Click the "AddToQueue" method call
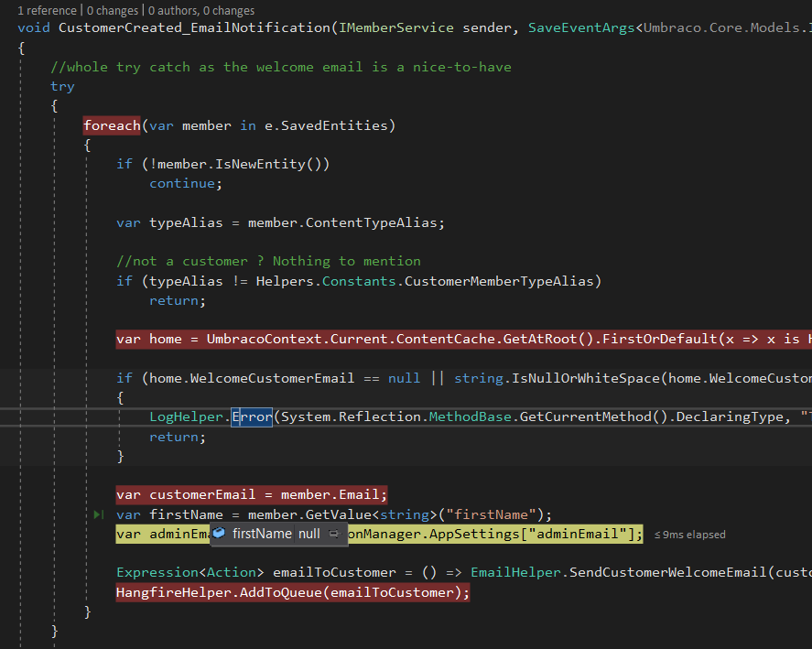Image resolution: width=812 pixels, height=649 pixels. pos(281,592)
